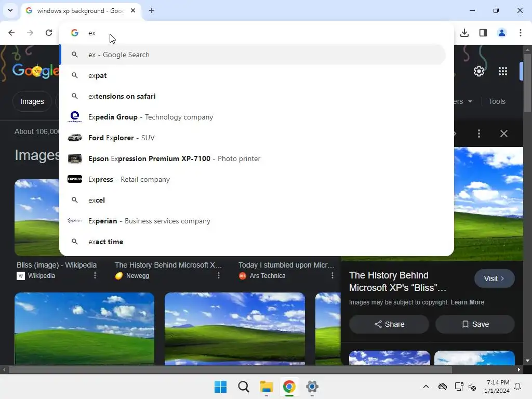Pick the Express retail company suggestion
Viewport: 532px width, 399px height.
pos(253,179)
